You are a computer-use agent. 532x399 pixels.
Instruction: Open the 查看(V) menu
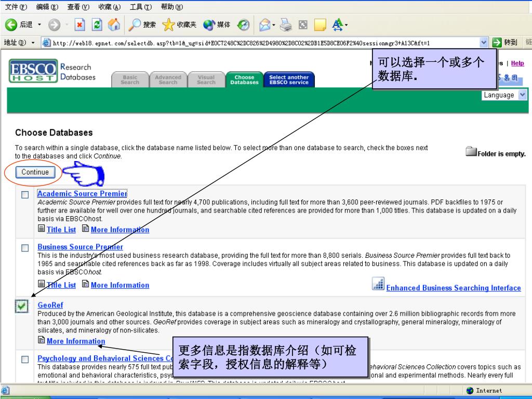pyautogui.click(x=78, y=7)
